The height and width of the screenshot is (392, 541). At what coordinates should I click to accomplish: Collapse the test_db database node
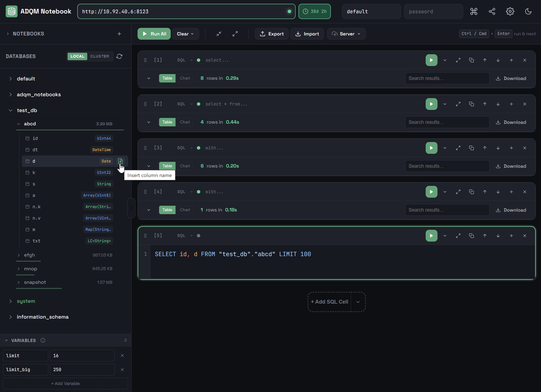click(11, 110)
